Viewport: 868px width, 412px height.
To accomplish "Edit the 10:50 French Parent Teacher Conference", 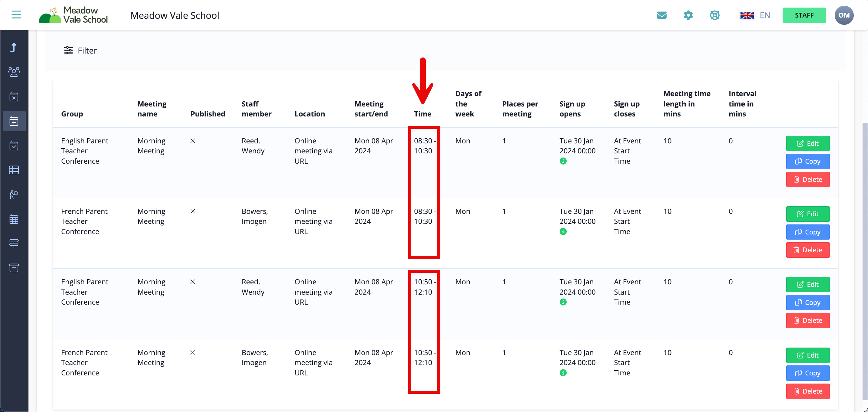I will tap(808, 355).
